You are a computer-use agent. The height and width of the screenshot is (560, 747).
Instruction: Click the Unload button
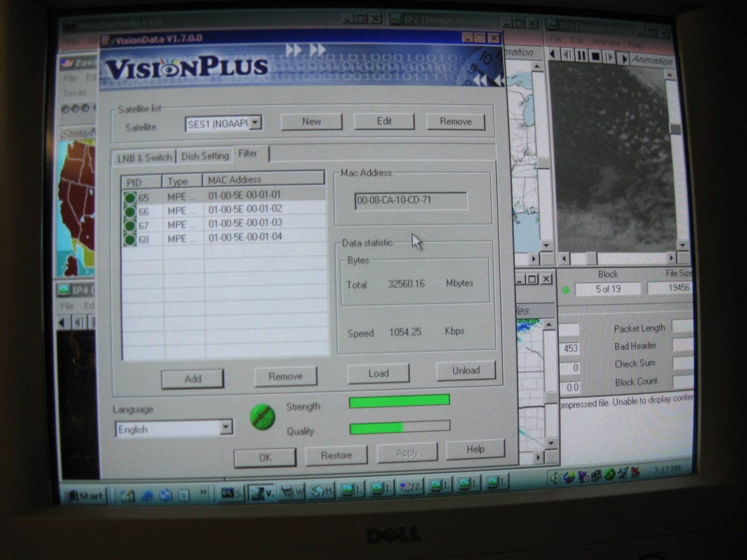pyautogui.click(x=466, y=371)
